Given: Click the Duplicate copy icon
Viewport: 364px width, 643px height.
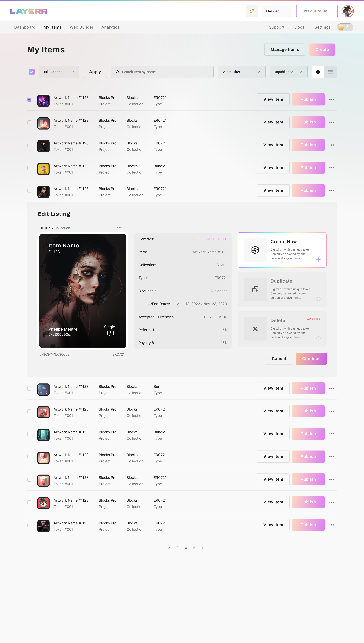Looking at the screenshot, I should [x=255, y=289].
